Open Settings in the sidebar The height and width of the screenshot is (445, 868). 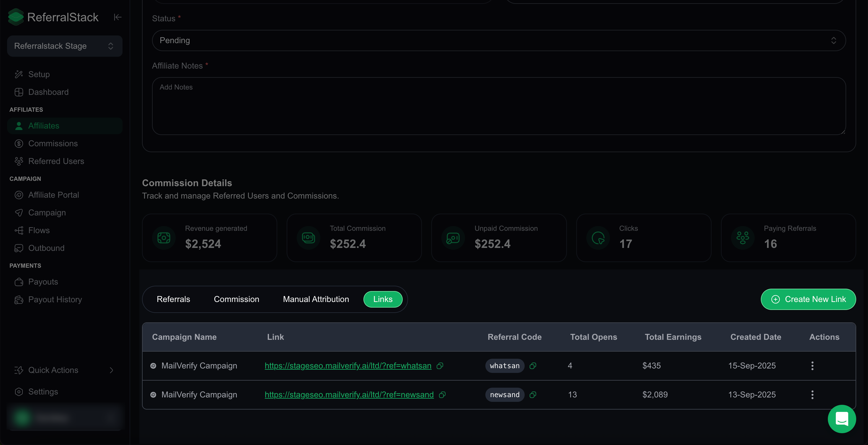(x=43, y=392)
